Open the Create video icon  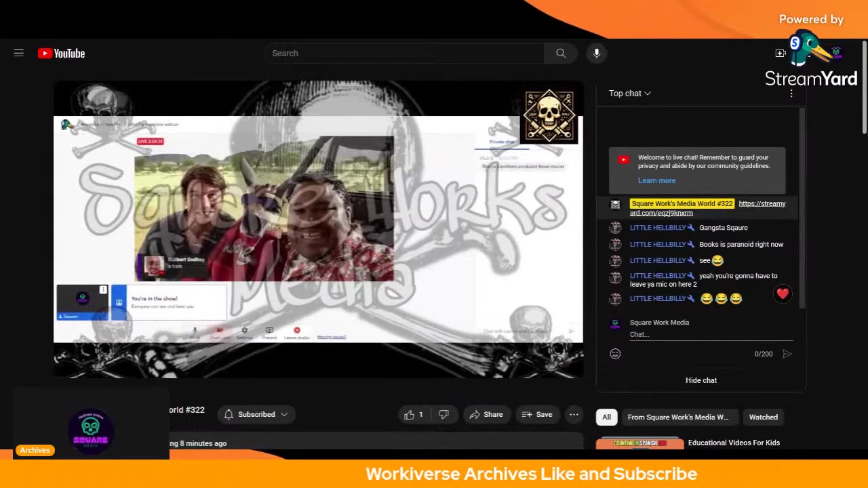781,53
